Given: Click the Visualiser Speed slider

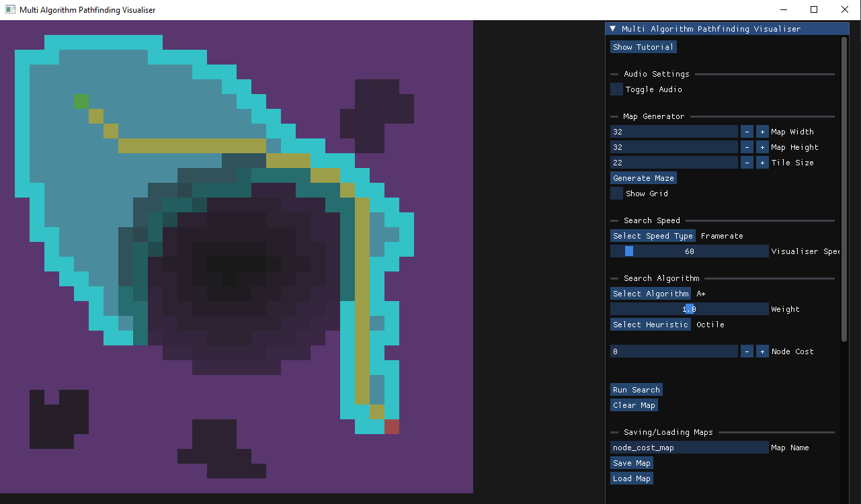Looking at the screenshot, I should pyautogui.click(x=689, y=251).
